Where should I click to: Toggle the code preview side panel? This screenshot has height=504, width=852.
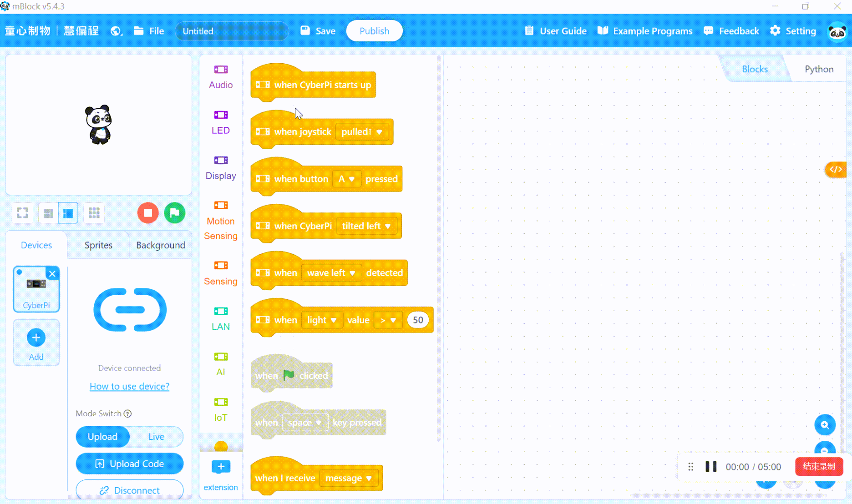pos(836,170)
